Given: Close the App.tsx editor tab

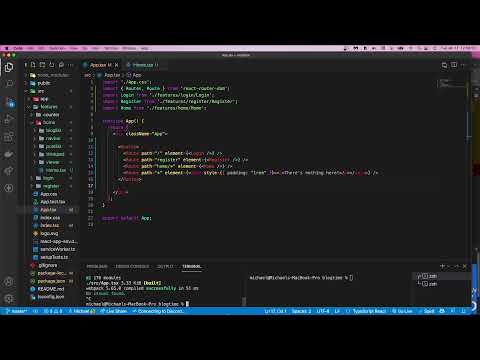Looking at the screenshot, I should [116, 65].
